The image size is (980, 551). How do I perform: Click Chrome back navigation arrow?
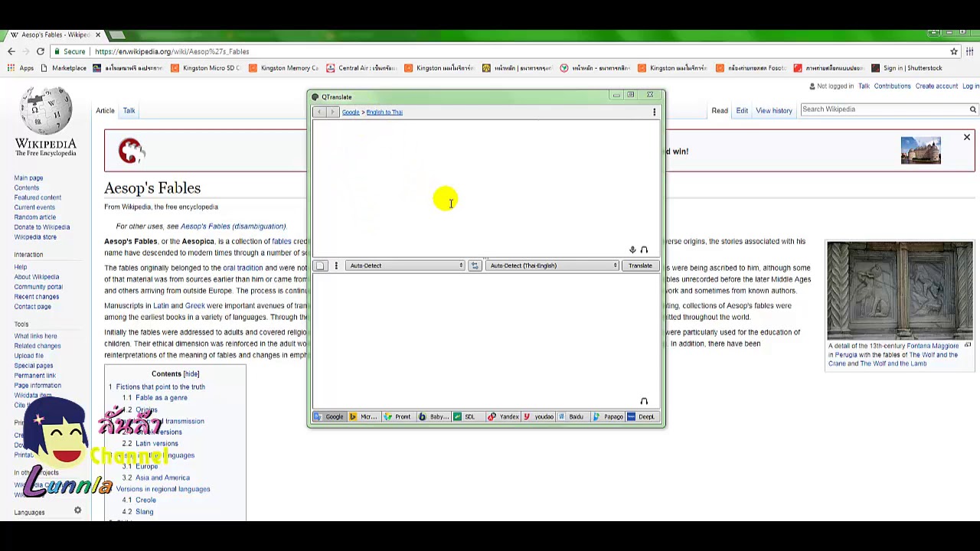coord(11,51)
